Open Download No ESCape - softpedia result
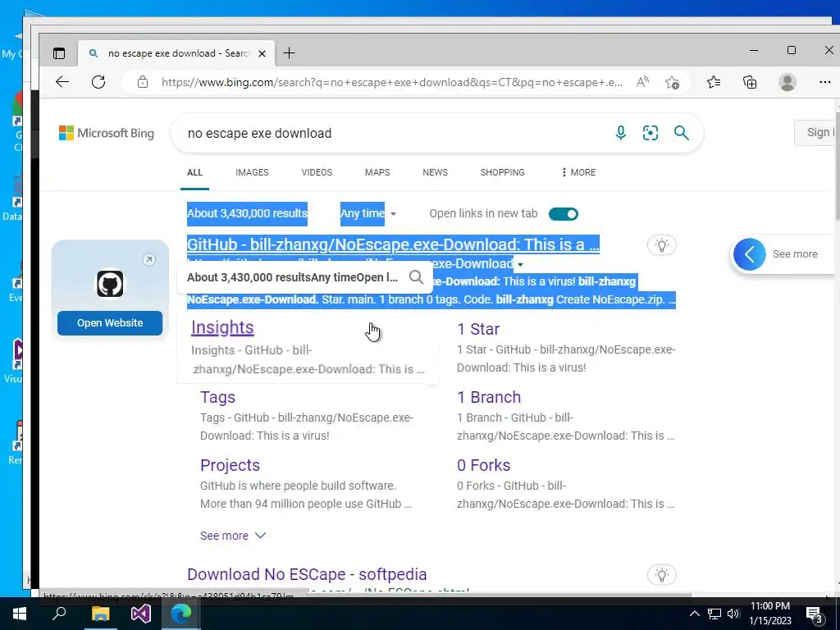The image size is (840, 630). click(x=307, y=574)
